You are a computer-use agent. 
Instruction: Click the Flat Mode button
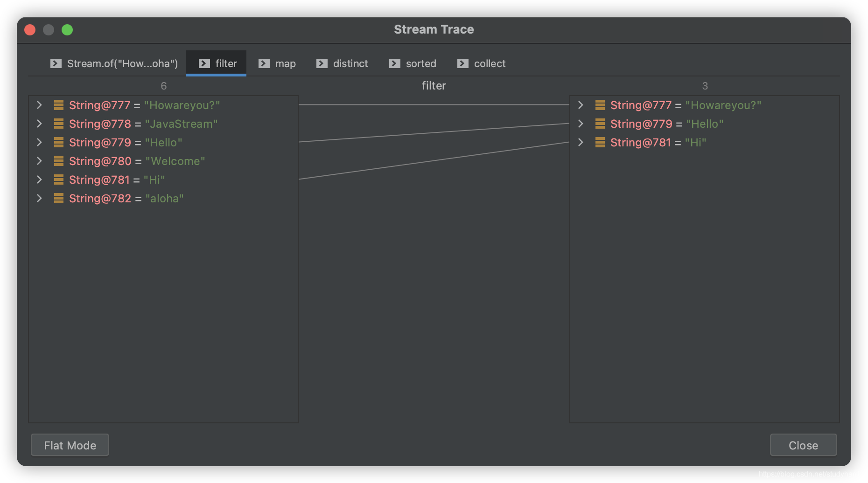coord(70,445)
